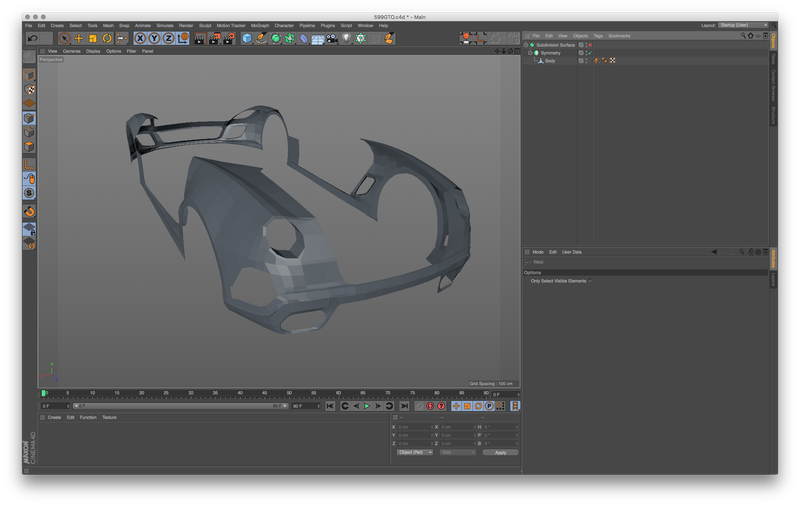Select Edges mode cube icon
800x506 pixels.
pyautogui.click(x=30, y=133)
